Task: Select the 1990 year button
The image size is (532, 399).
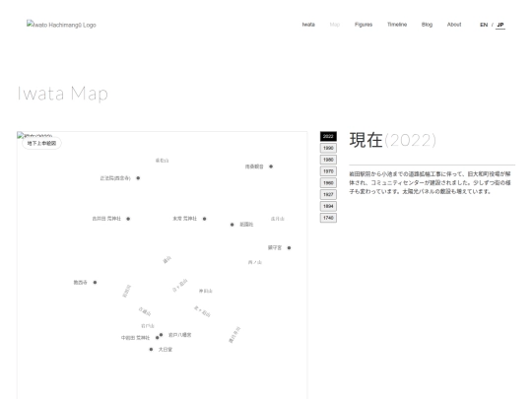Action: point(328,148)
